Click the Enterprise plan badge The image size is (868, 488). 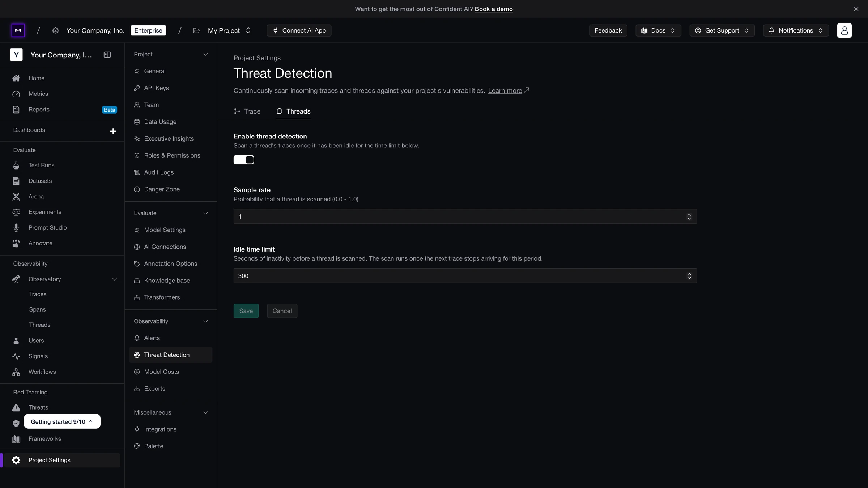click(148, 30)
